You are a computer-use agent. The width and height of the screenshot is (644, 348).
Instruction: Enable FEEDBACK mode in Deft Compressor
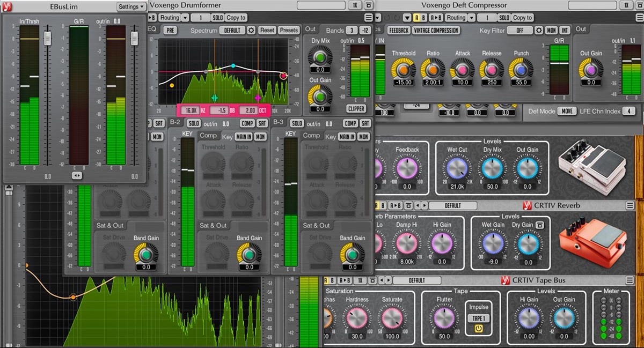pos(398,31)
